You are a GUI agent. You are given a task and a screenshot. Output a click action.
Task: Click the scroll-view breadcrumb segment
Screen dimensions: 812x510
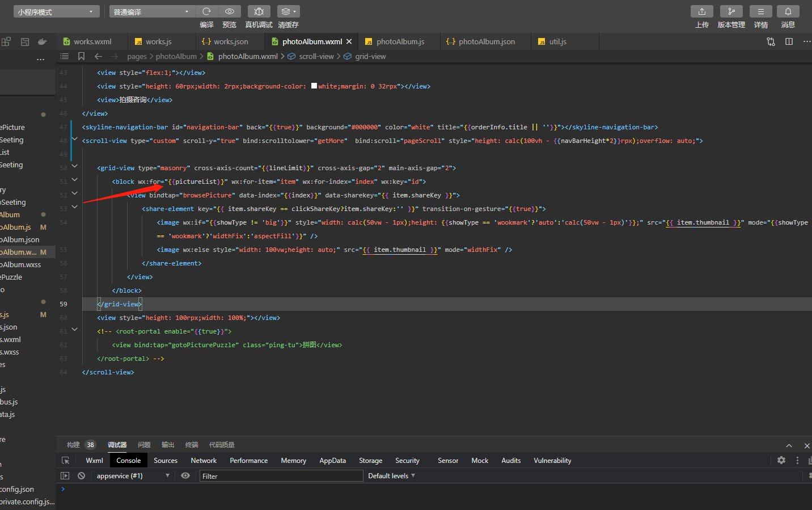point(316,56)
